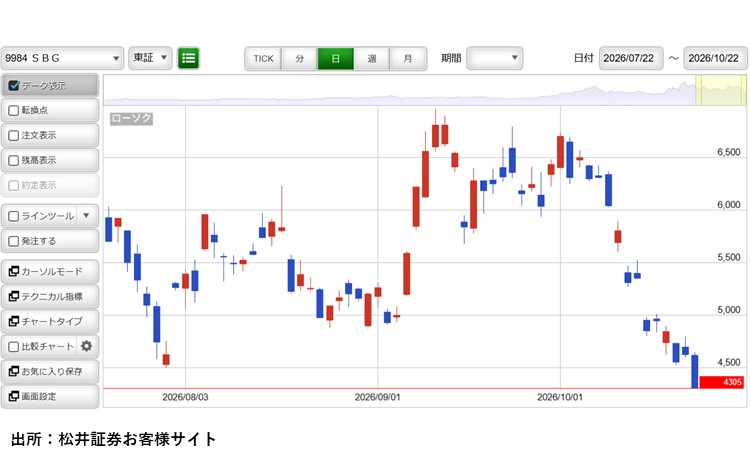Click the 画面設定 popup icon
The height and width of the screenshot is (454, 750).
pyautogui.click(x=14, y=396)
